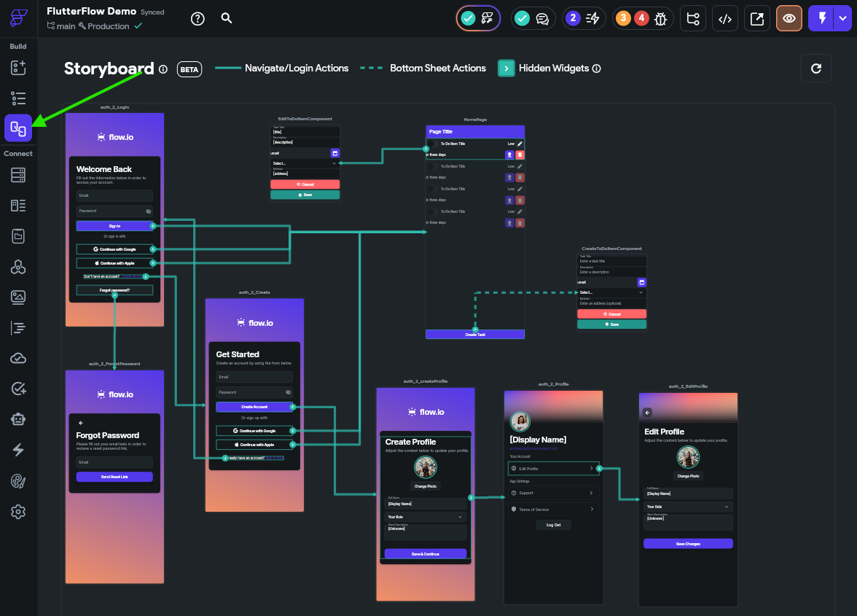Click date picker icon in CreateToDoItemComponent
857x616 pixels.
[x=641, y=282]
